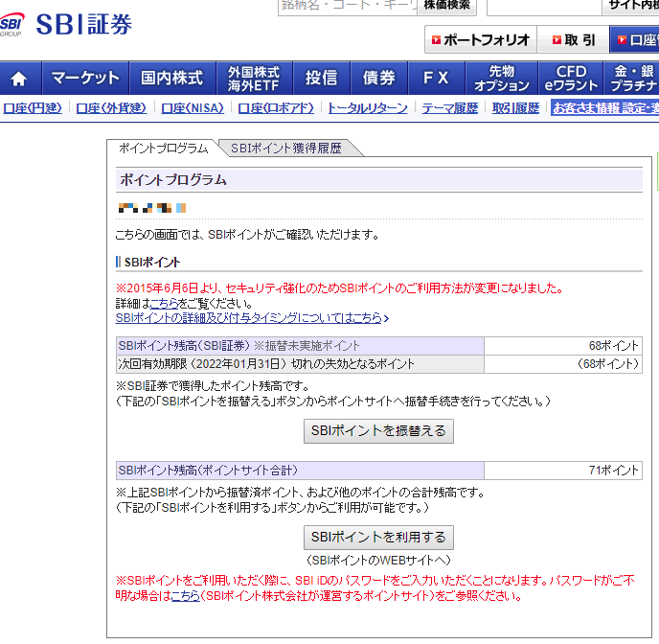Go to the home icon in the navigation bar
Screen dimensions: 659x644
pos(19,79)
